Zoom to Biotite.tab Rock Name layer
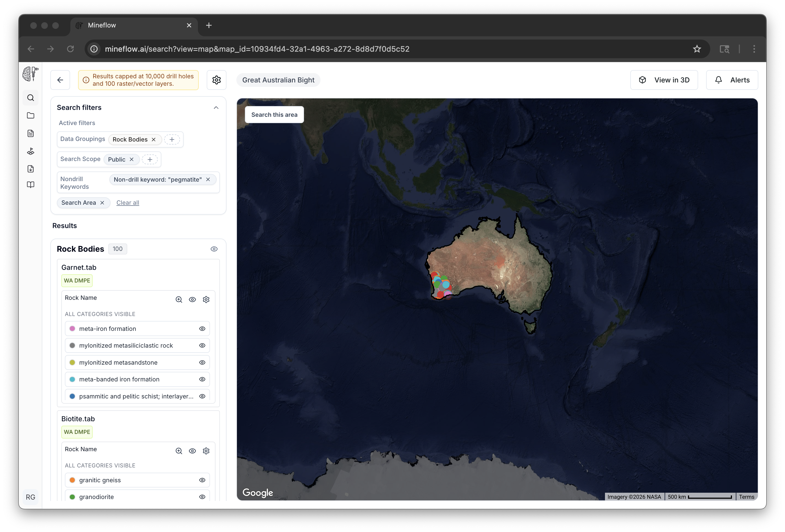This screenshot has width=785, height=532. tap(179, 451)
